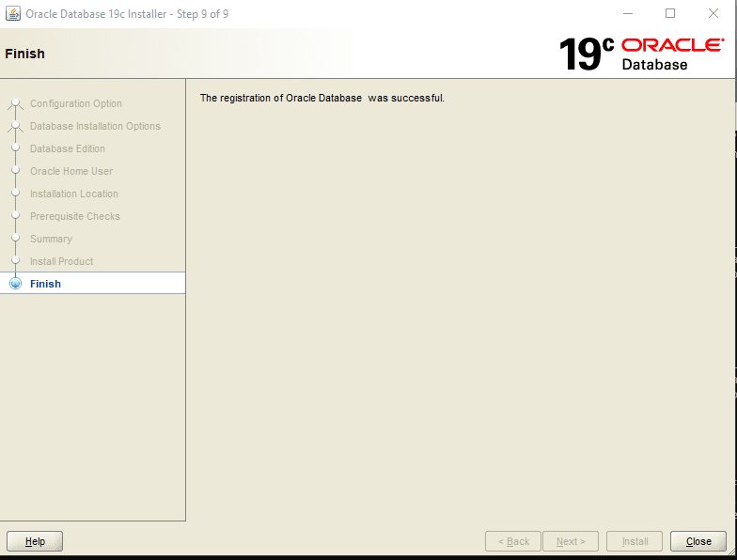Click the disabled Next button
The height and width of the screenshot is (560, 737).
(x=571, y=541)
